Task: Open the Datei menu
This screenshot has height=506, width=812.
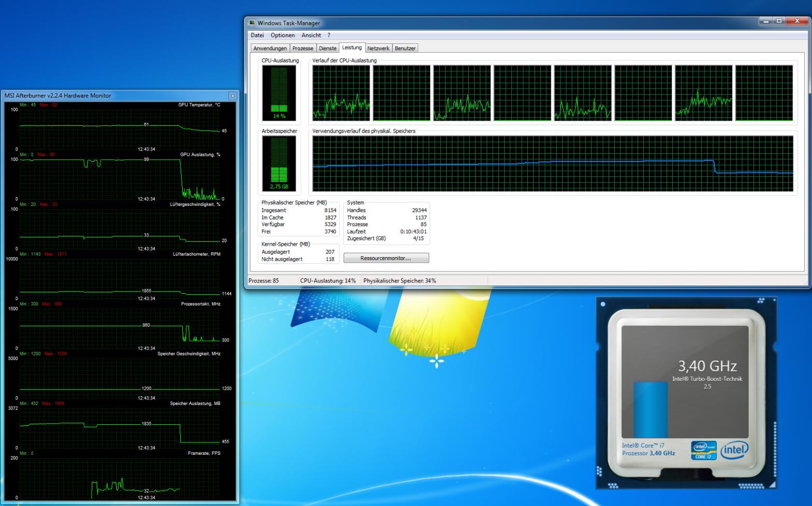Action: (x=257, y=35)
